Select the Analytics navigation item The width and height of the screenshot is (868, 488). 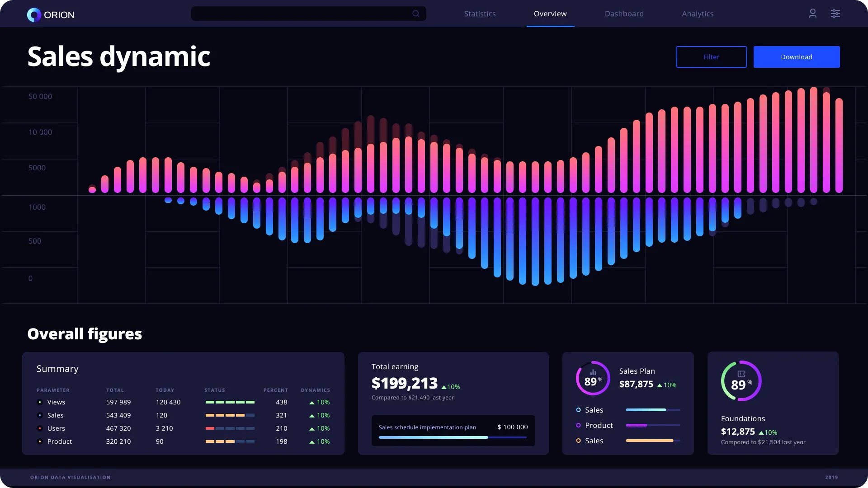[698, 14]
